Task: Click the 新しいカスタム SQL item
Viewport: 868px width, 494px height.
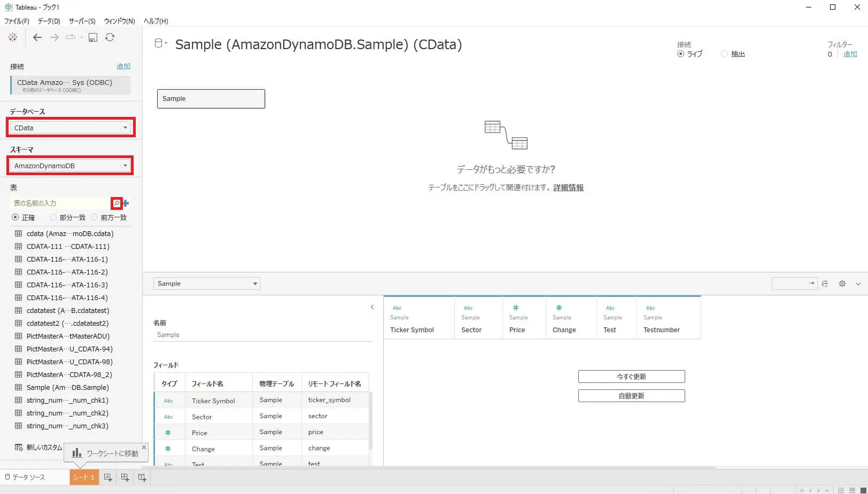Action: click(38, 448)
